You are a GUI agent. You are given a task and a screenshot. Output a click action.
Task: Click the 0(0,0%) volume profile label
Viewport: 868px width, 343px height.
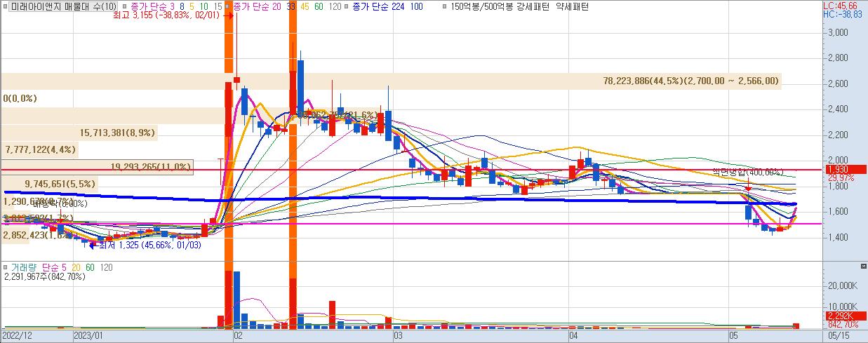20,100
